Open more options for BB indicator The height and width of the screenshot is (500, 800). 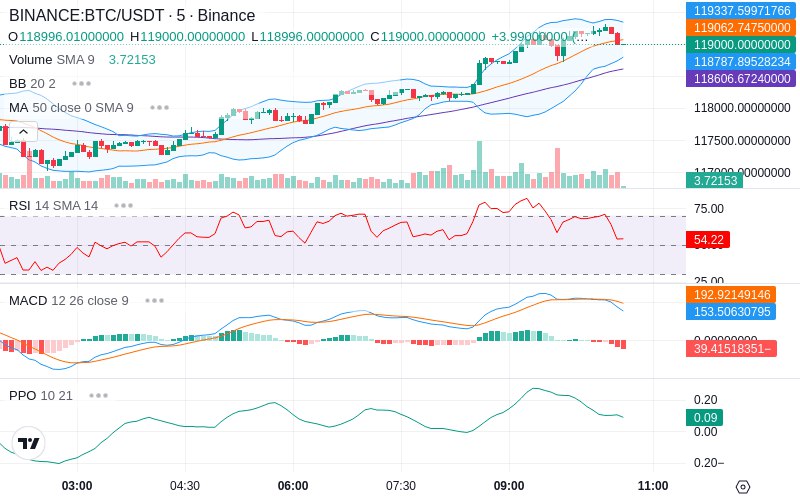[82, 84]
